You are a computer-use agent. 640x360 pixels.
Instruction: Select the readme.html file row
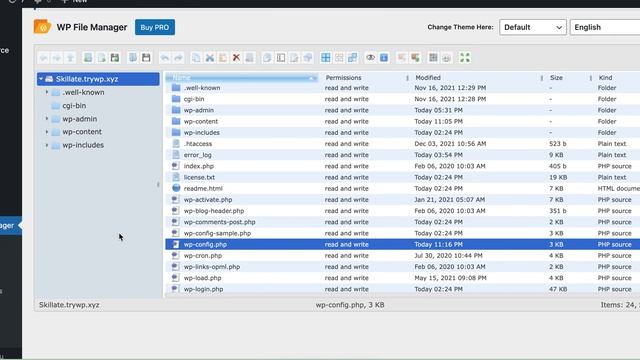click(402, 188)
